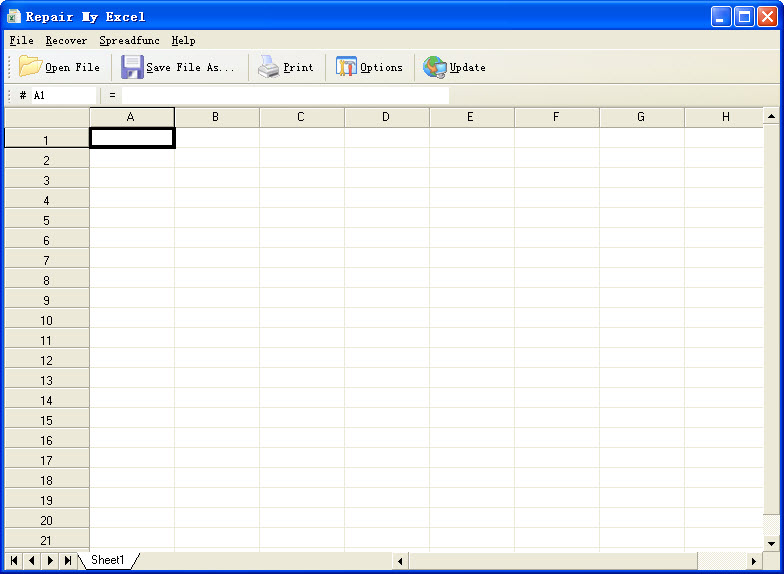
Task: Select column C header
Action: click(x=302, y=117)
